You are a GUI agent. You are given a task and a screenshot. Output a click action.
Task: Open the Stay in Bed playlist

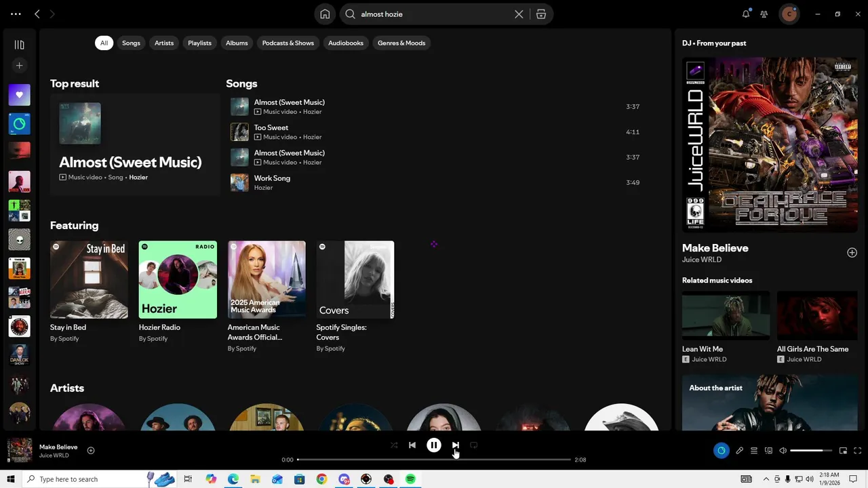89,291
